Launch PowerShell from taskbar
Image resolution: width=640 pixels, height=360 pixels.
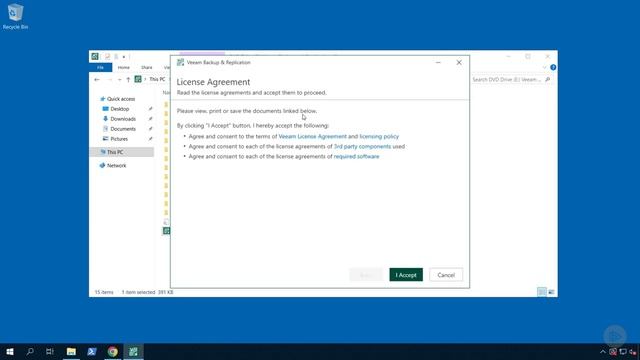coord(92,351)
